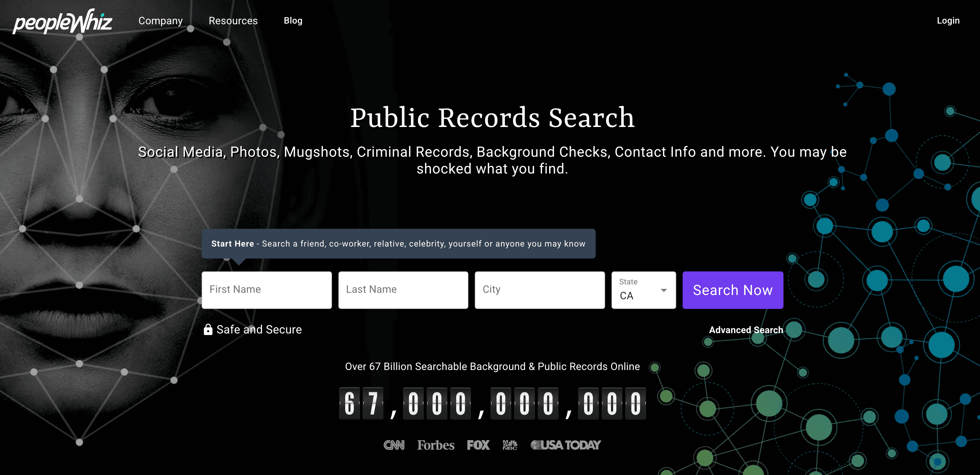980x475 pixels.
Task: Click the CNN logo
Action: tap(394, 445)
